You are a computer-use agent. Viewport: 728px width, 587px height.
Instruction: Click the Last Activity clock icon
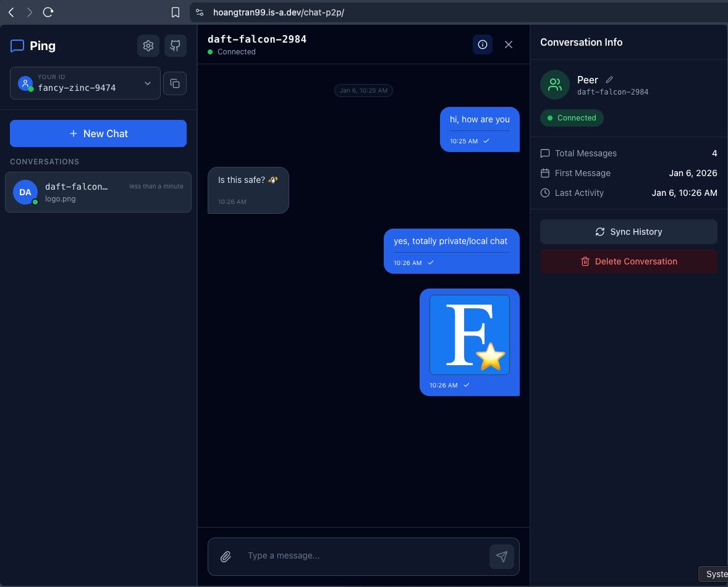pos(545,193)
